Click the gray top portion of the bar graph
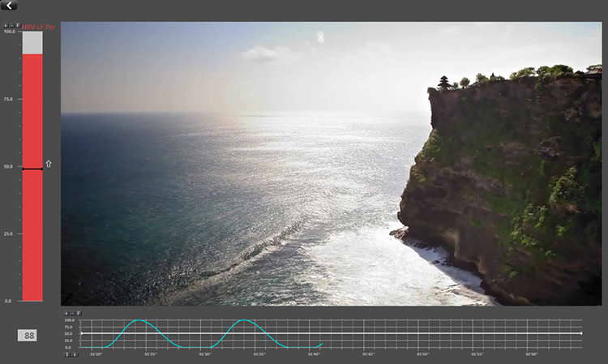This screenshot has width=608, height=364. click(32, 43)
